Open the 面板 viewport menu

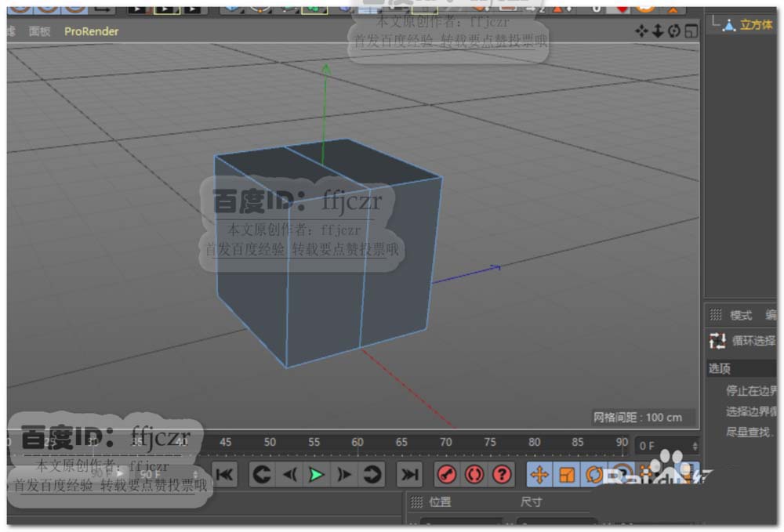[39, 31]
